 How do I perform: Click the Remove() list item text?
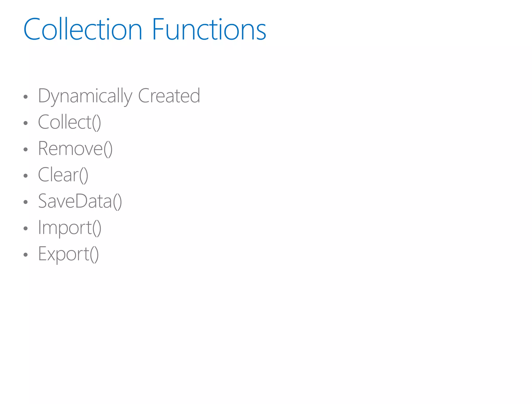pos(75,149)
